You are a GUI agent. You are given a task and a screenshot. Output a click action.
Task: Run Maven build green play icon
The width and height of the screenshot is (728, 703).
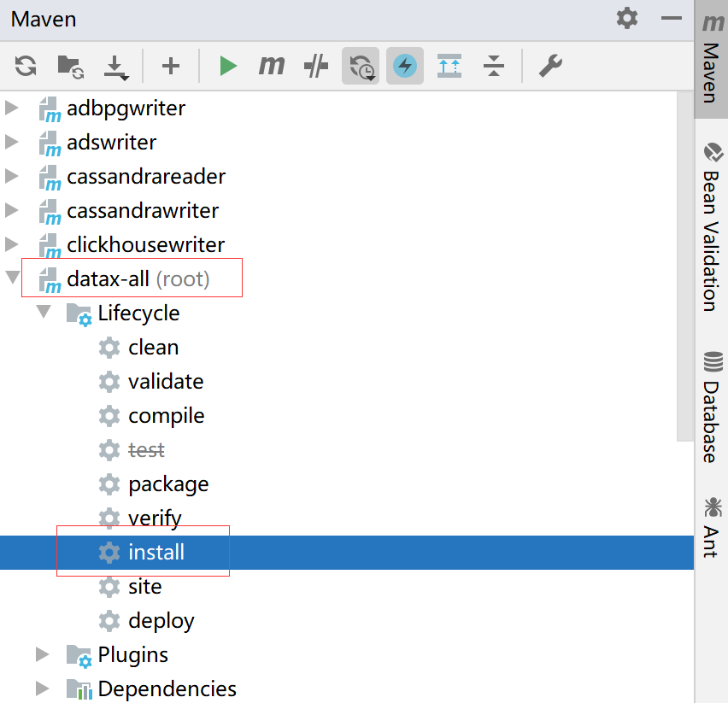click(227, 66)
